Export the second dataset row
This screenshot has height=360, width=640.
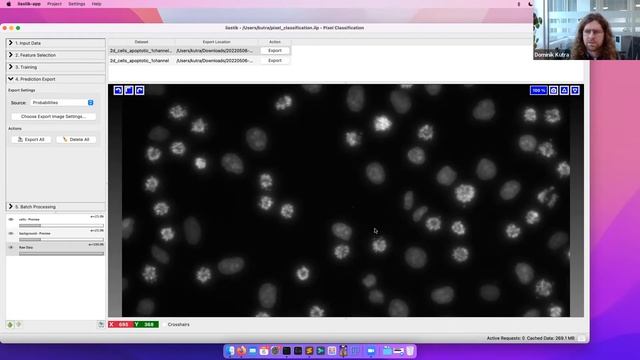pos(275,60)
